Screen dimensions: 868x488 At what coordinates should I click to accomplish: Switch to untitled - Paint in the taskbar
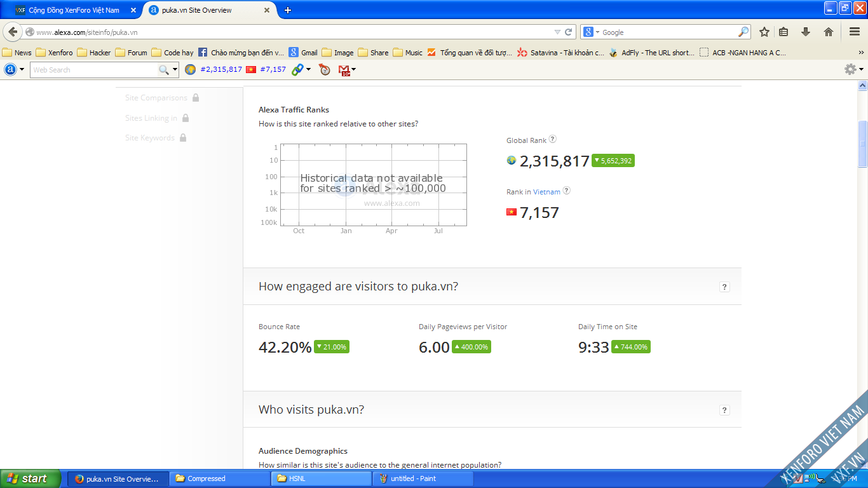pyautogui.click(x=423, y=478)
